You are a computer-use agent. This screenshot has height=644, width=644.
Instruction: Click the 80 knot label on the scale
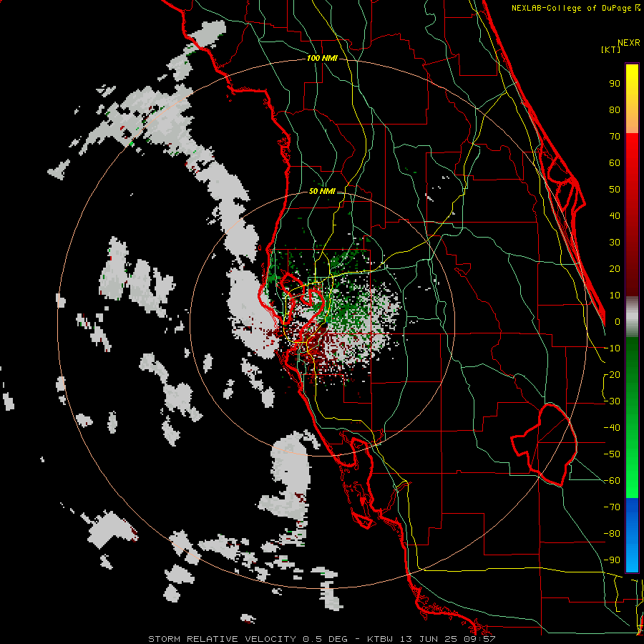pyautogui.click(x=615, y=109)
